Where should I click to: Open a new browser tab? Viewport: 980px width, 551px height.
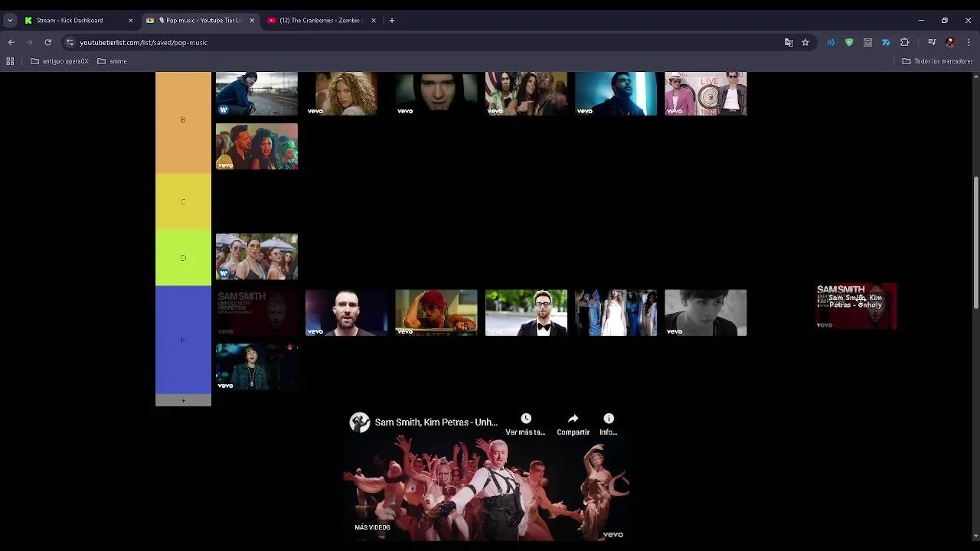[x=392, y=21]
